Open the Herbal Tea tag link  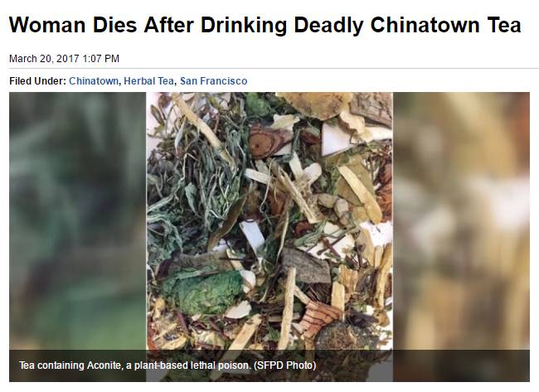148,81
